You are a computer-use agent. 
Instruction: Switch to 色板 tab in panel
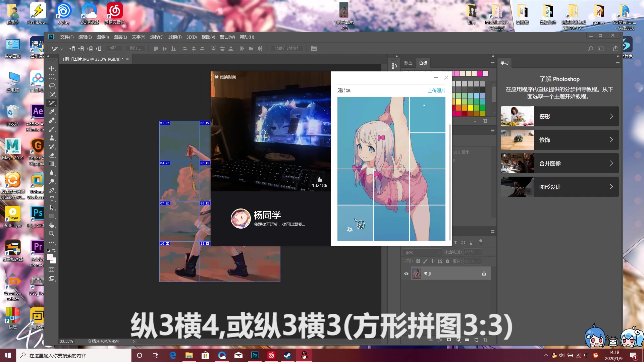click(423, 63)
